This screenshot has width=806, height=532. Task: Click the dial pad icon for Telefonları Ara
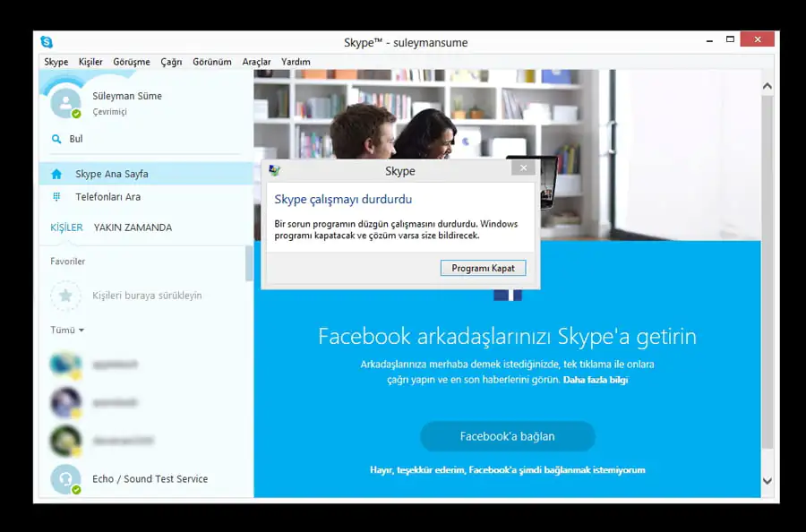point(56,197)
